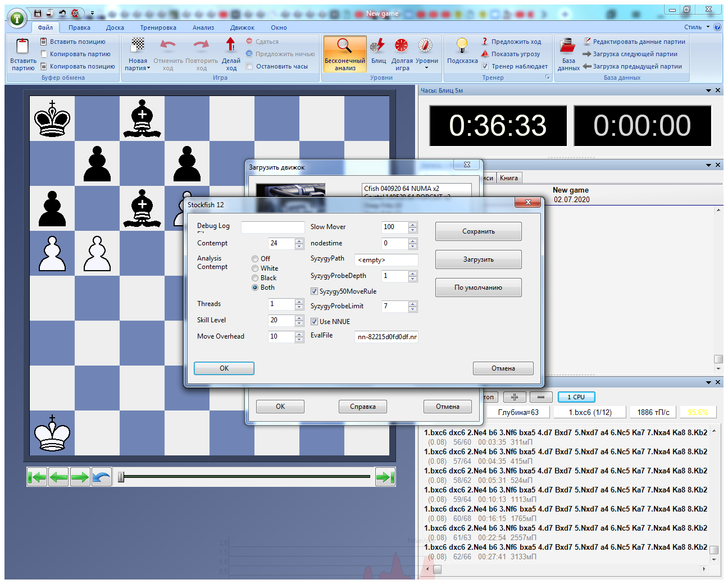Open Новая партия dropdown arrow
Screen dimensions: 728x584
click(148, 68)
